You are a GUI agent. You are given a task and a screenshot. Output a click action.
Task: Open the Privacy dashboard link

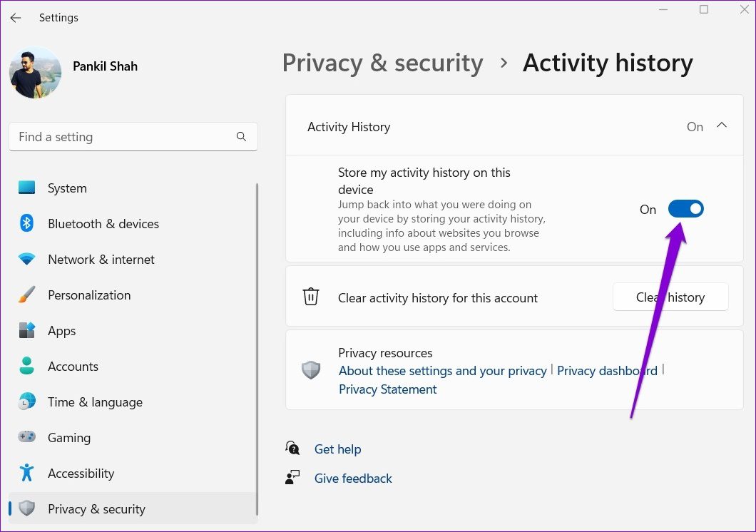[x=607, y=371]
